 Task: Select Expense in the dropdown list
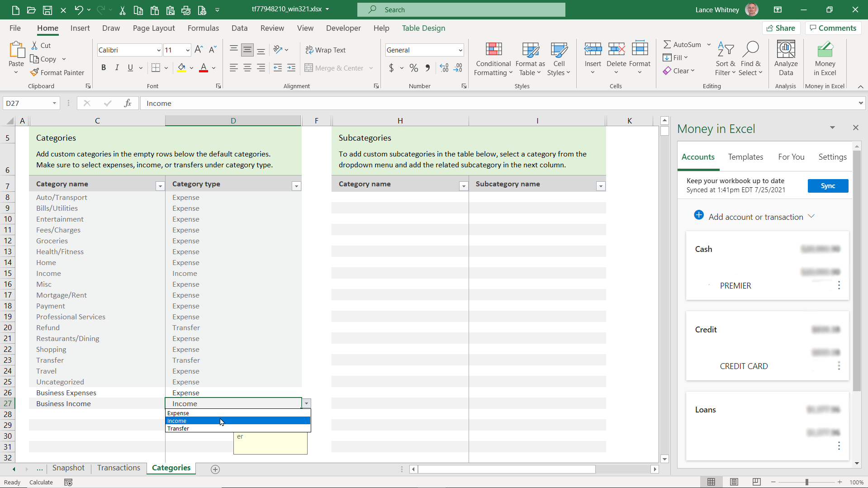238,413
